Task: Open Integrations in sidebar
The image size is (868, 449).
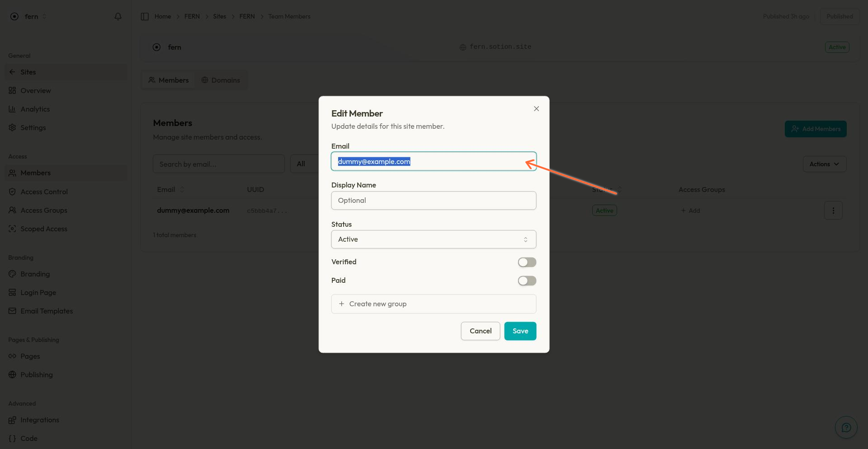Action: click(66, 420)
